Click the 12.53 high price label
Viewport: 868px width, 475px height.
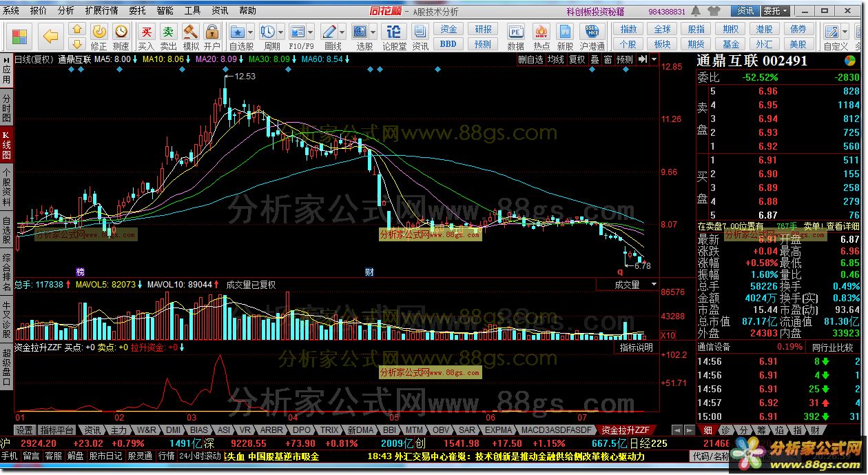tap(245, 77)
